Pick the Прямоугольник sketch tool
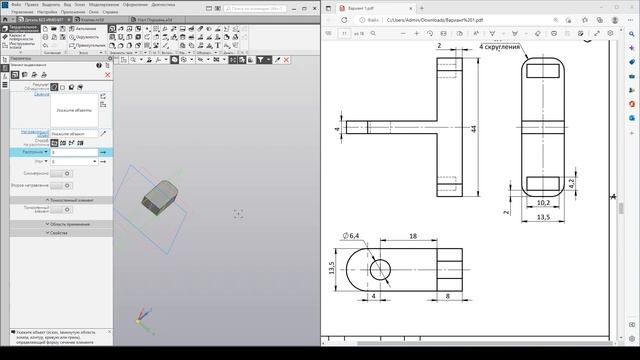 pos(87,45)
